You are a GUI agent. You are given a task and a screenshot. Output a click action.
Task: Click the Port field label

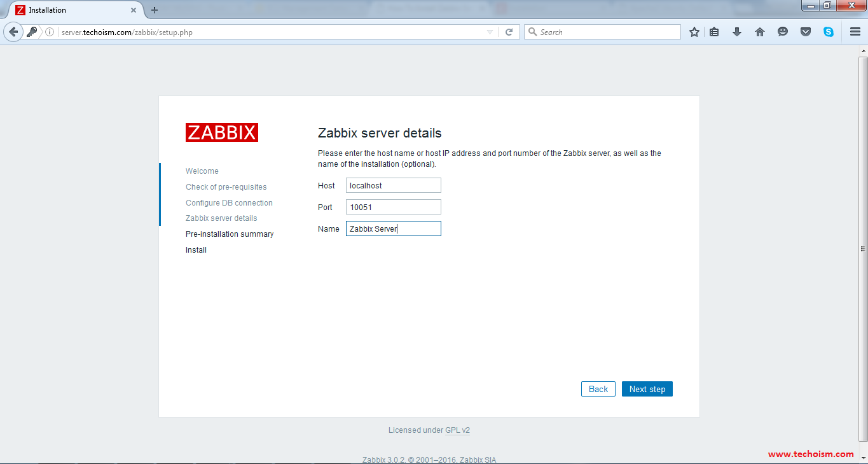325,207
